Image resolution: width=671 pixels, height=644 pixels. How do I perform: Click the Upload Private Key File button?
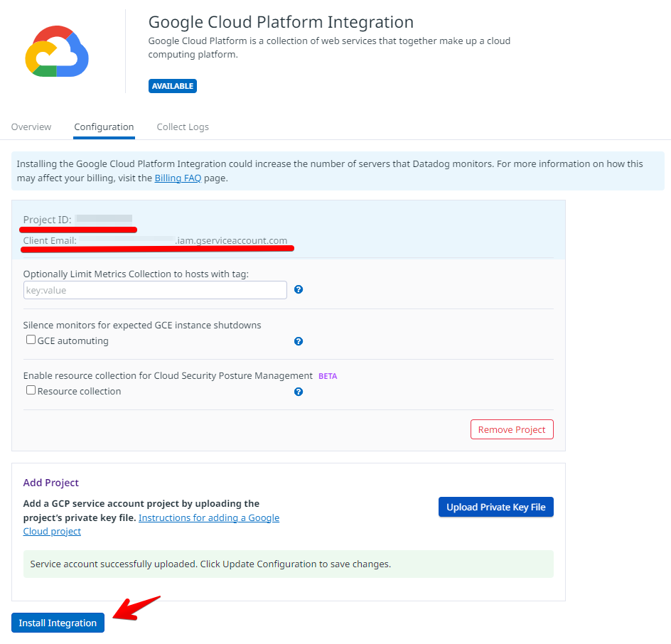[495, 507]
